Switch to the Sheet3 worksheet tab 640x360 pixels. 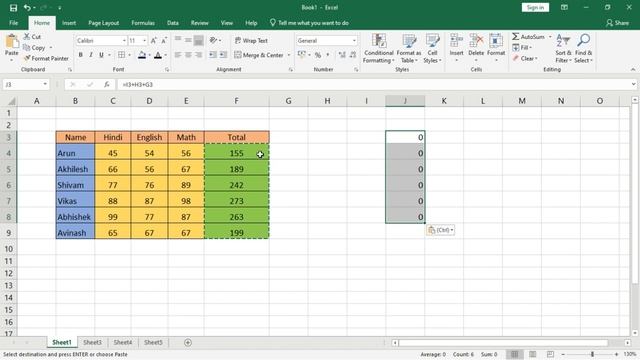coord(92,342)
